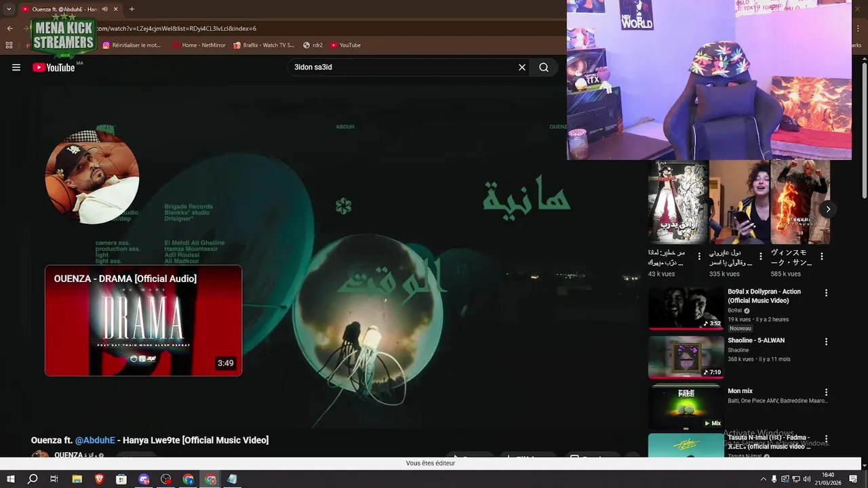The width and height of the screenshot is (868, 488).
Task: Open the YouTube hamburger guide menu
Action: pos(16,67)
